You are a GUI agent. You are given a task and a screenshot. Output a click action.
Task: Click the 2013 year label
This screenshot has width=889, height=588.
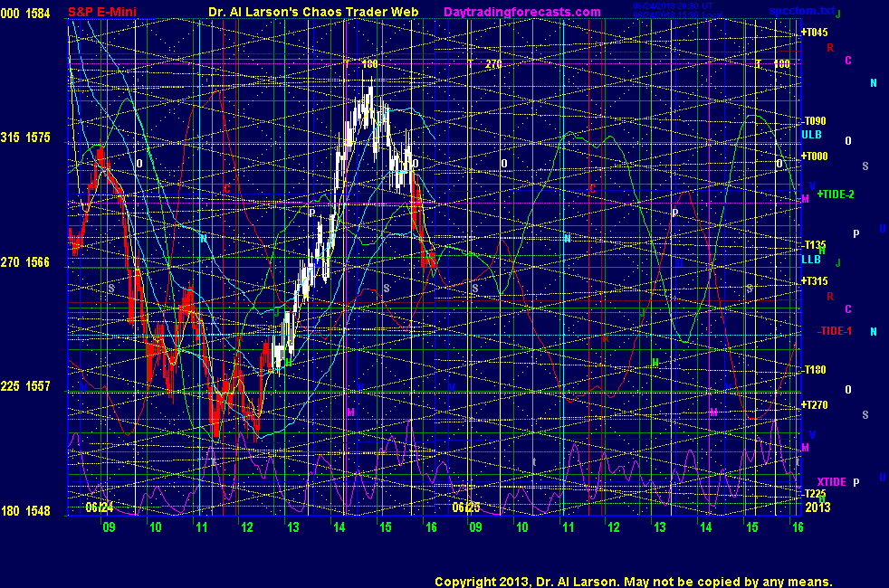click(x=818, y=507)
